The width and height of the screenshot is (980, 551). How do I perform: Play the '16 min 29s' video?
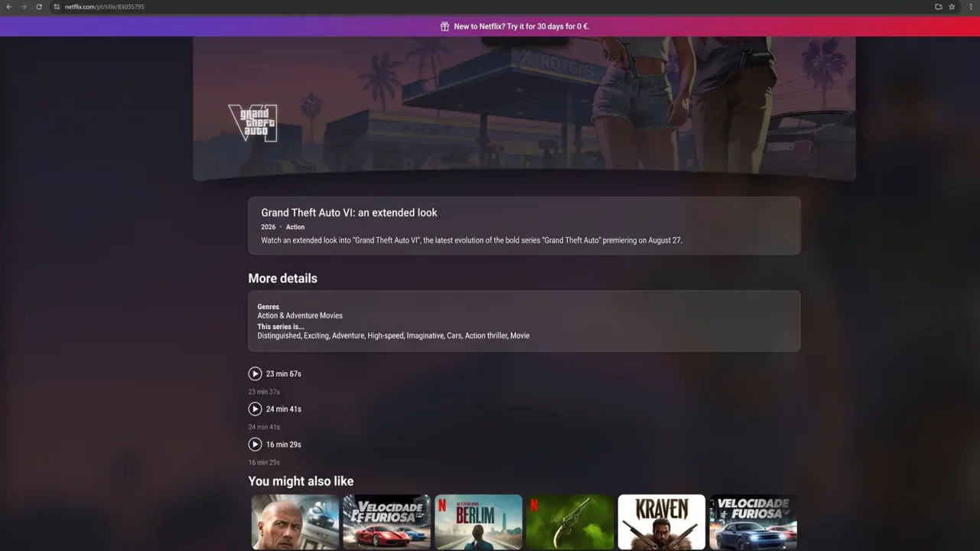[x=255, y=444]
